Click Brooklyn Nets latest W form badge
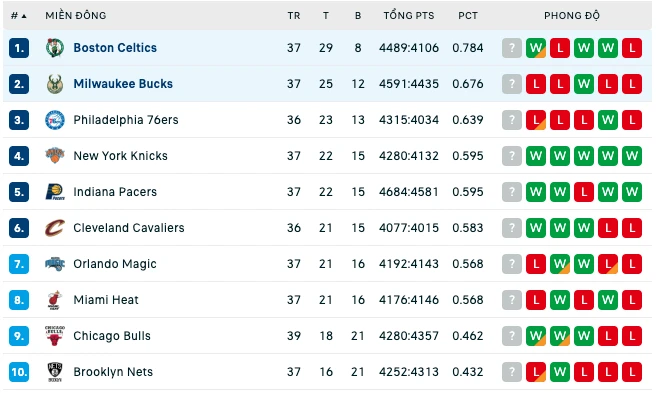 point(560,372)
